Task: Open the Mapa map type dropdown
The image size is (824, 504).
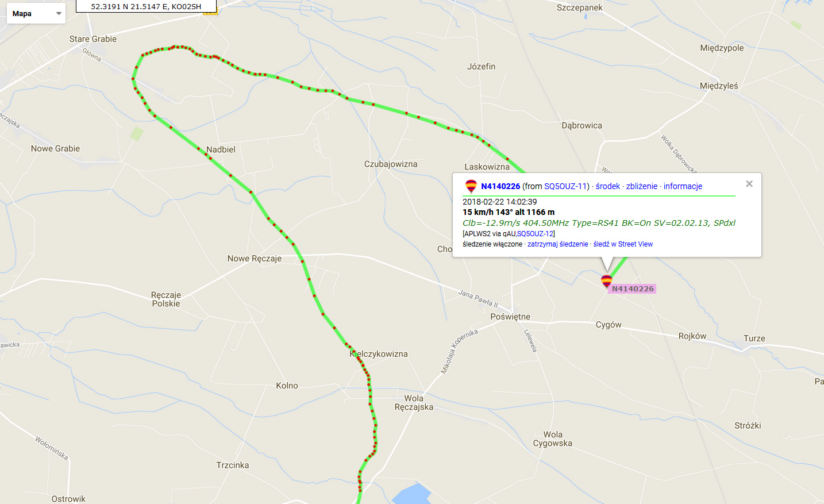Action: pos(36,13)
